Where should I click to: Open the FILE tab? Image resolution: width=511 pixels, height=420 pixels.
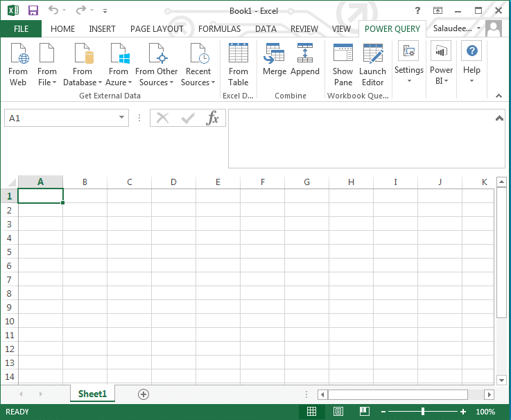(x=21, y=29)
